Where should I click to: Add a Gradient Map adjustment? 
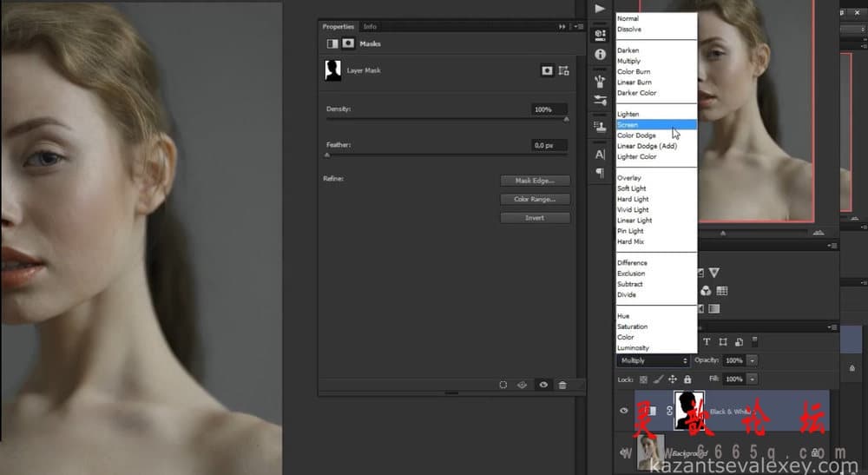point(714,309)
